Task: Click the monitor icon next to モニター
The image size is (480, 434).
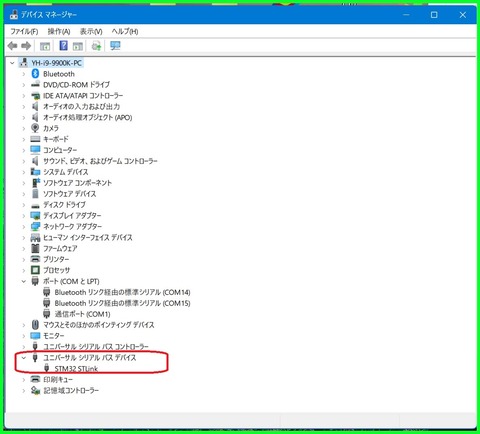Action: coord(35,335)
